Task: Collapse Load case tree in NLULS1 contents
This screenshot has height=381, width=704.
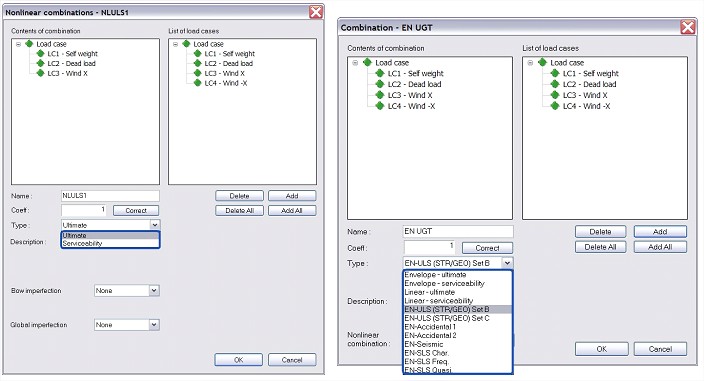Action: [18, 44]
